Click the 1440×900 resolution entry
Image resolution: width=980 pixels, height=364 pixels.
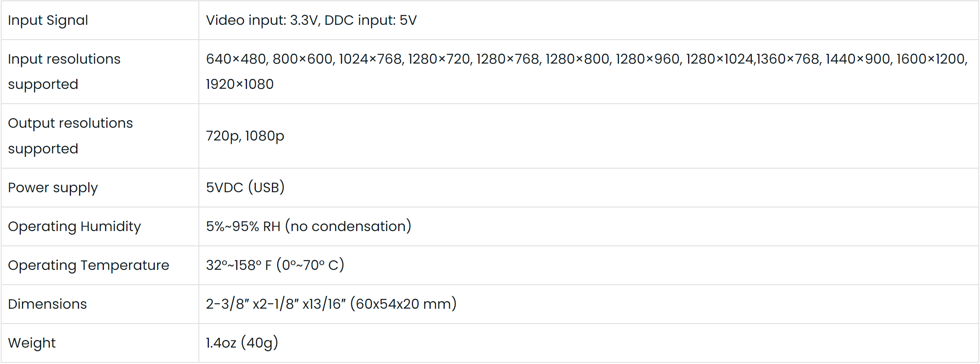[857, 59]
